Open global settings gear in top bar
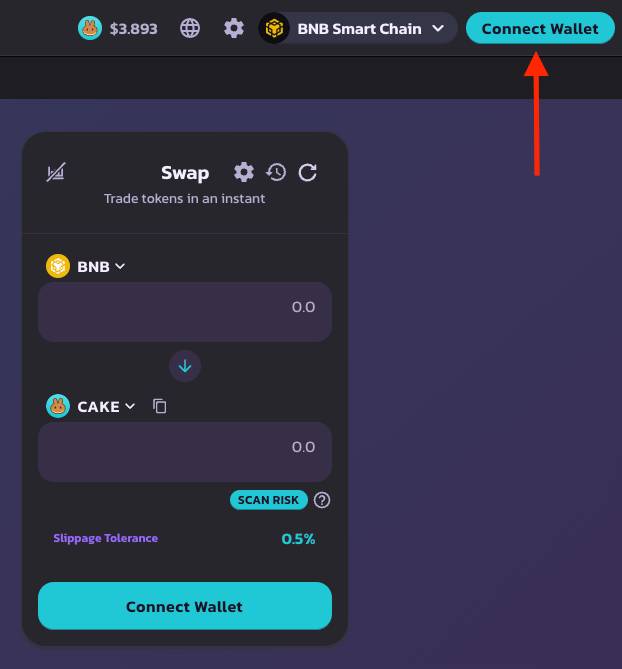622x669 pixels. click(234, 29)
